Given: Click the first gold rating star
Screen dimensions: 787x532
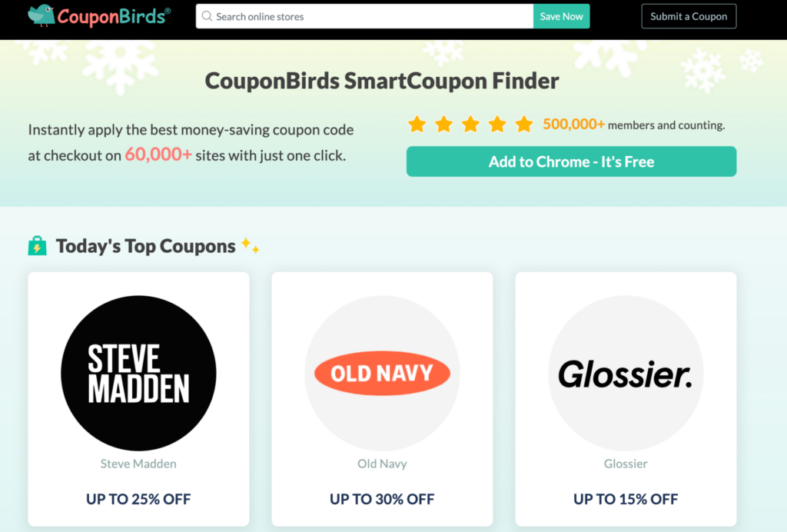Looking at the screenshot, I should click(x=417, y=123).
